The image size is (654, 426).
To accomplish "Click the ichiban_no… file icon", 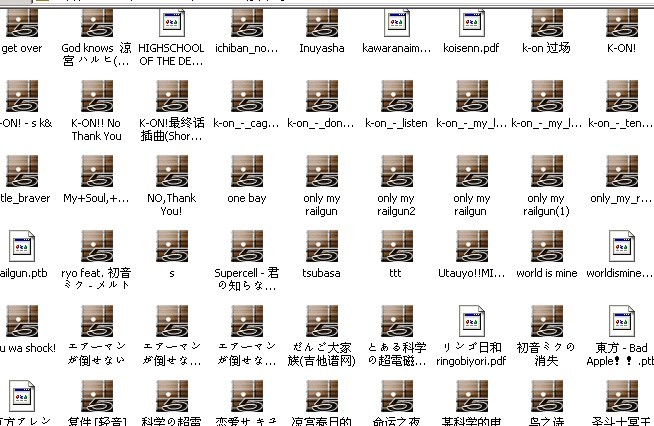I will pyautogui.click(x=247, y=23).
